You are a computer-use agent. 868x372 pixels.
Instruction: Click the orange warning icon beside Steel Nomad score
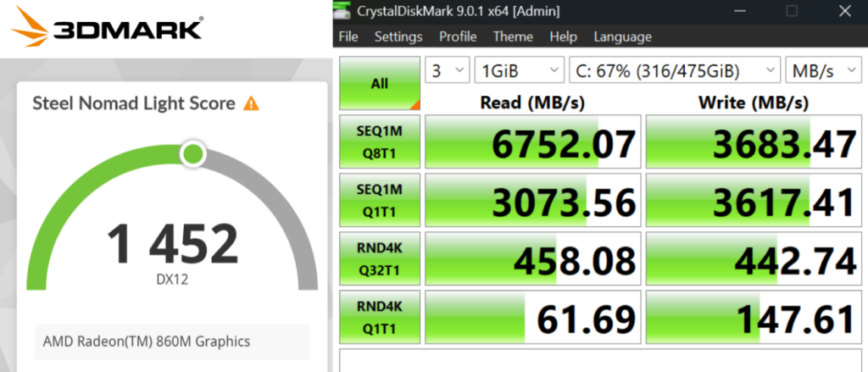pos(251,103)
